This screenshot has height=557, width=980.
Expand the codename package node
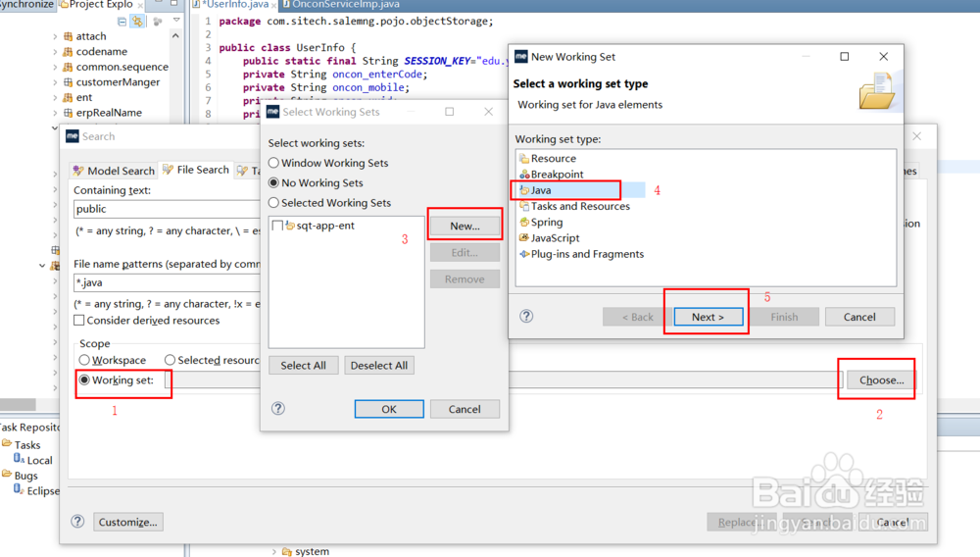[x=55, y=52]
